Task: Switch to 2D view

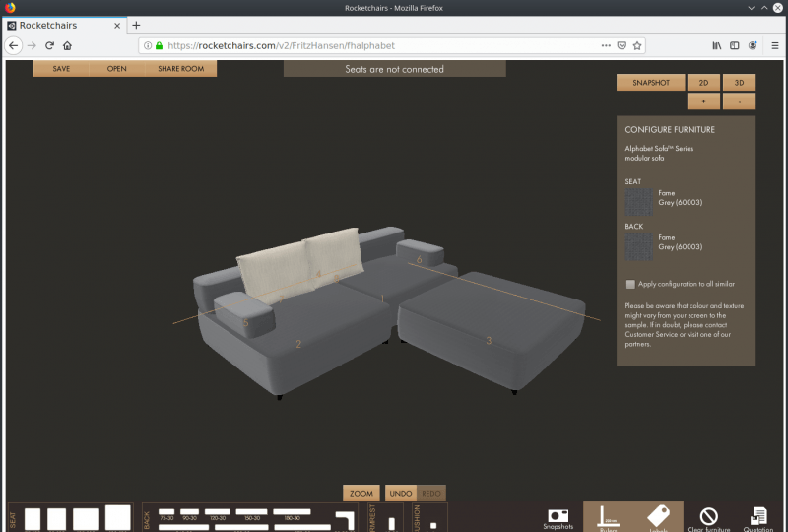Action: (703, 83)
